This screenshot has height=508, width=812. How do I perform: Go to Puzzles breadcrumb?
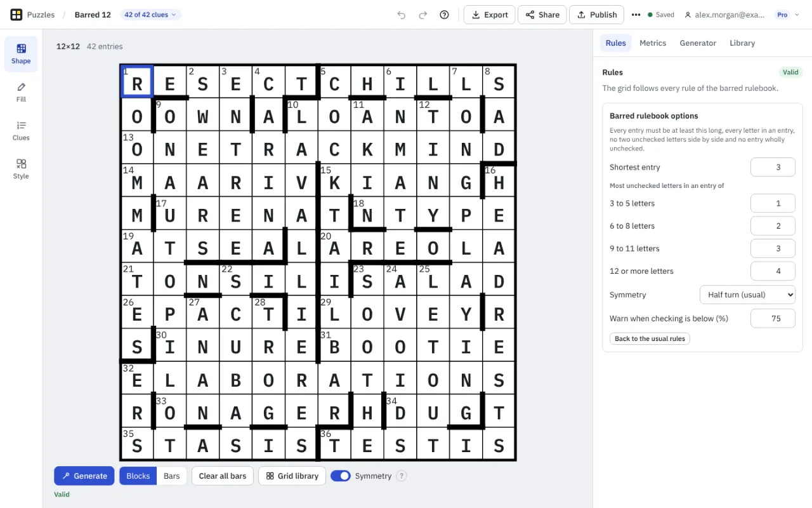(x=41, y=15)
